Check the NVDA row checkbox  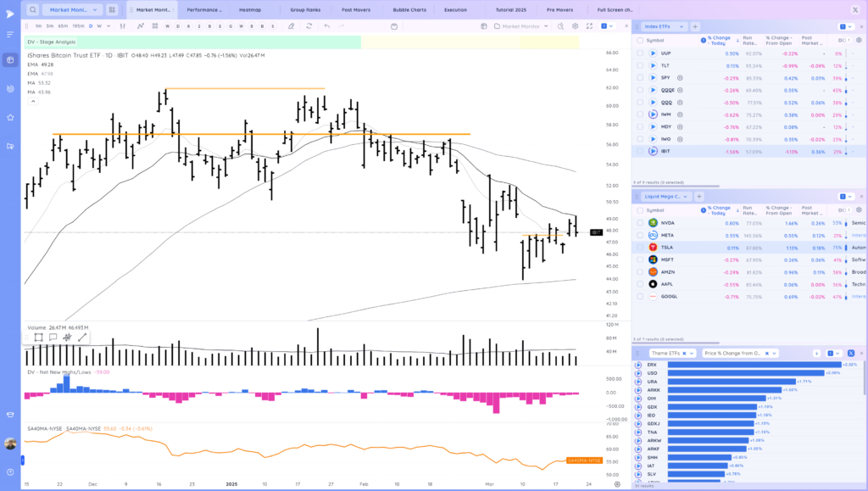(640, 223)
